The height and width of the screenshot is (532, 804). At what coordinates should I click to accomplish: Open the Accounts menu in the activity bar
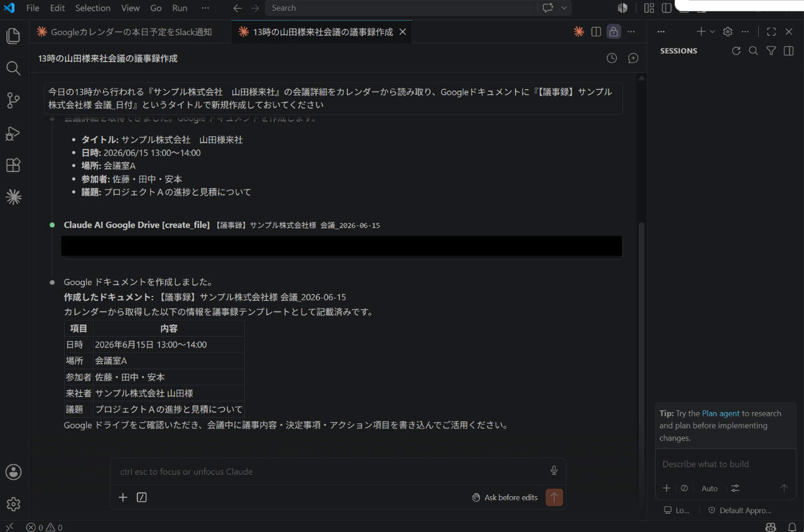[x=13, y=472]
